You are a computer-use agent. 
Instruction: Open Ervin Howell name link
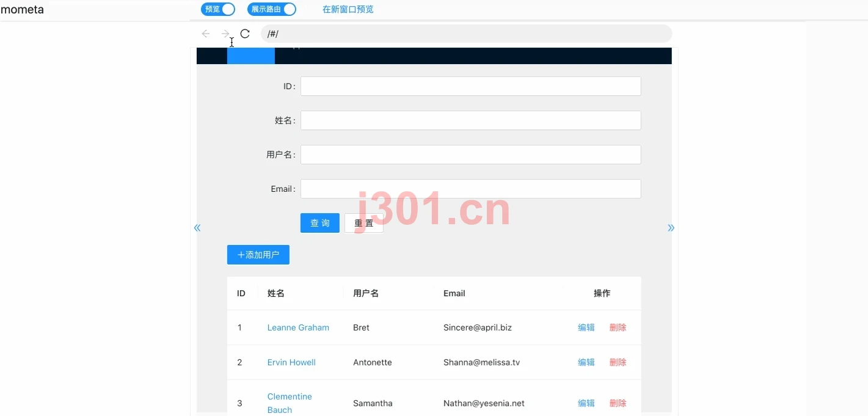pyautogui.click(x=291, y=362)
